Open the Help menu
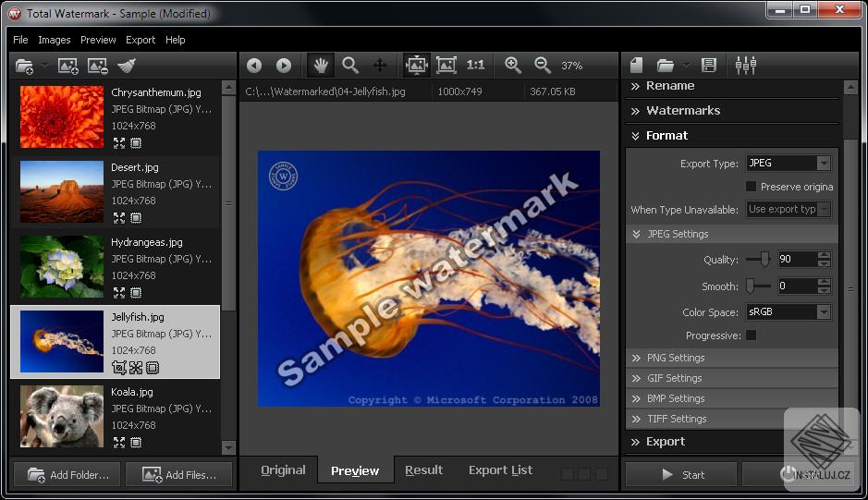 tap(176, 40)
